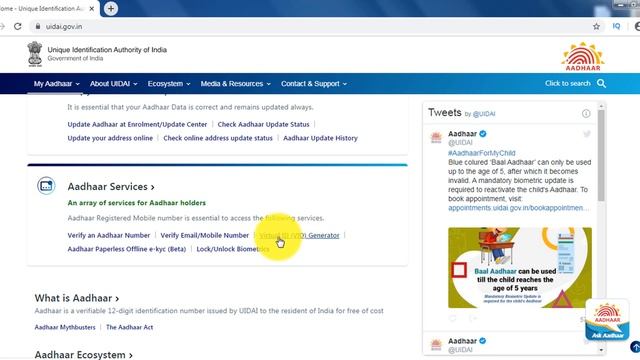Viewport: 640px width, 360px height.
Task: Open Aadhaar Paperless Offline e-kyc (Beta)
Action: point(127,249)
